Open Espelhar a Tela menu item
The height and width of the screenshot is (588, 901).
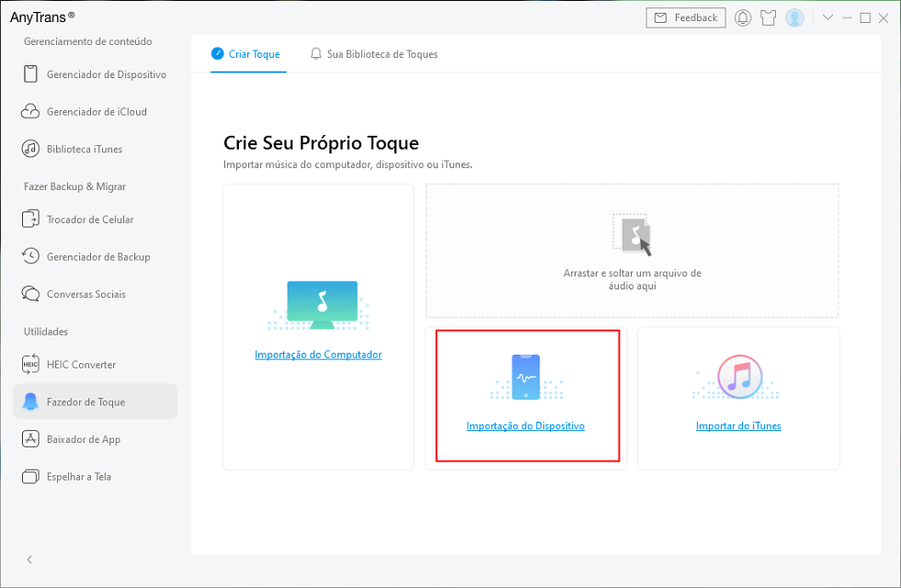coord(95,476)
